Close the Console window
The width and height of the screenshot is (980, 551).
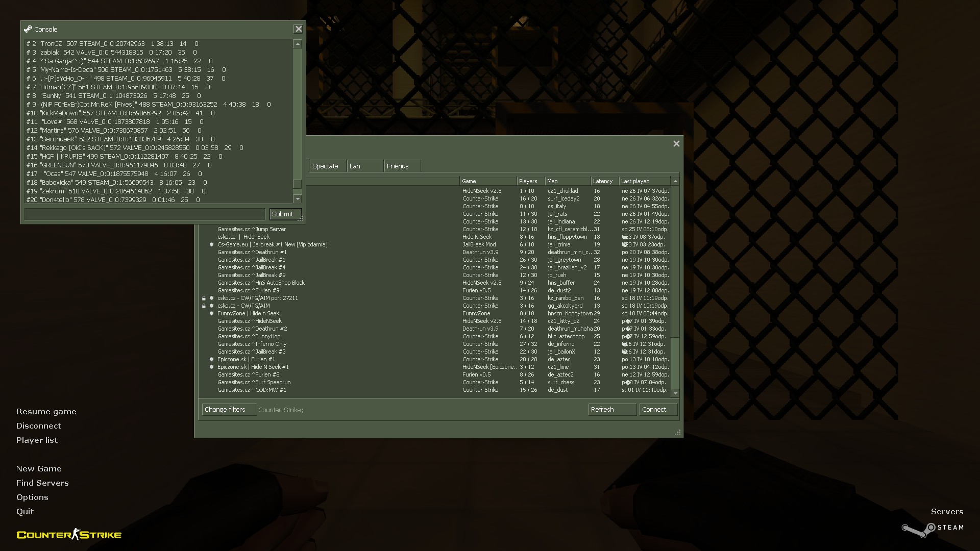pos(299,29)
